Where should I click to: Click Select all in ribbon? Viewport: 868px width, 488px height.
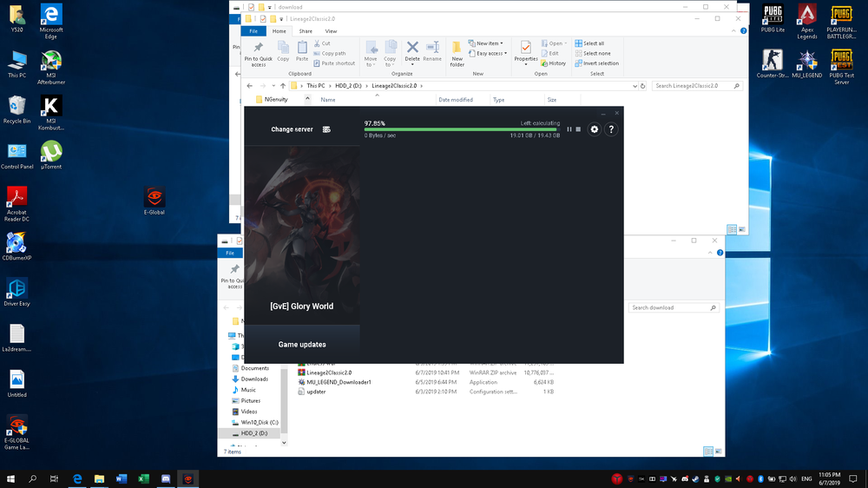point(594,43)
